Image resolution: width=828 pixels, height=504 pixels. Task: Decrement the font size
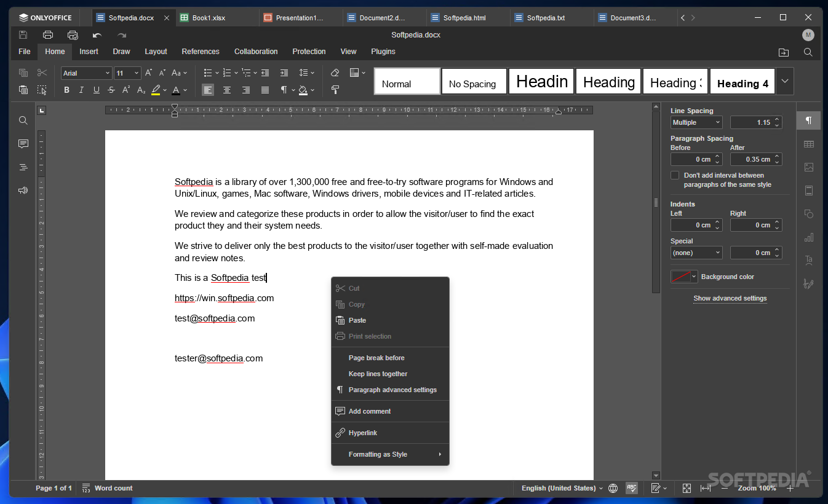162,73
